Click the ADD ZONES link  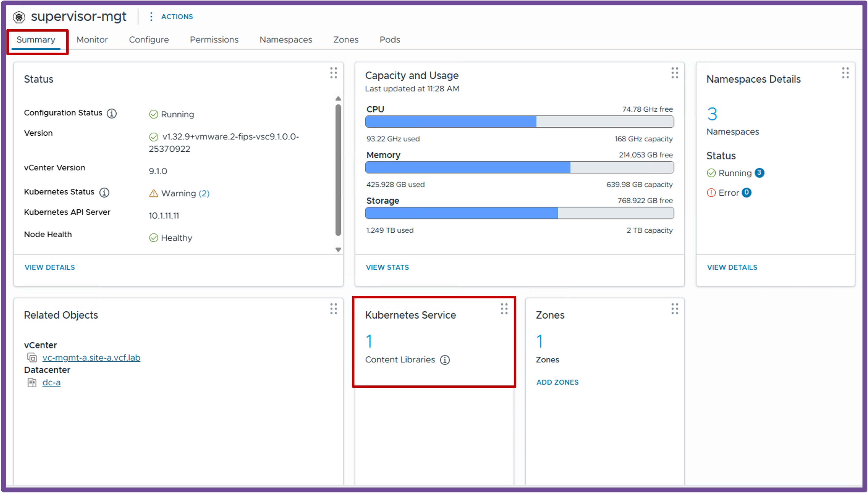tap(557, 382)
